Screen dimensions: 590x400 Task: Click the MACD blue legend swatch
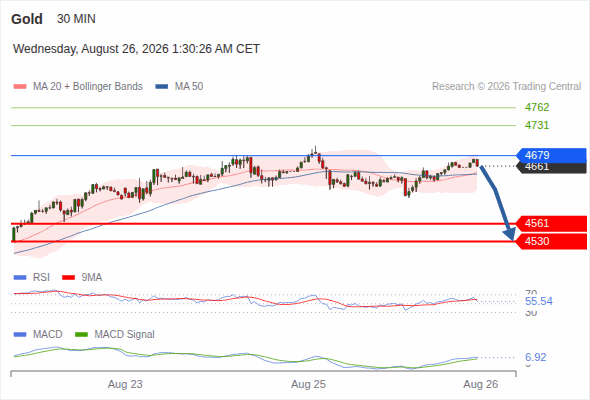point(20,334)
